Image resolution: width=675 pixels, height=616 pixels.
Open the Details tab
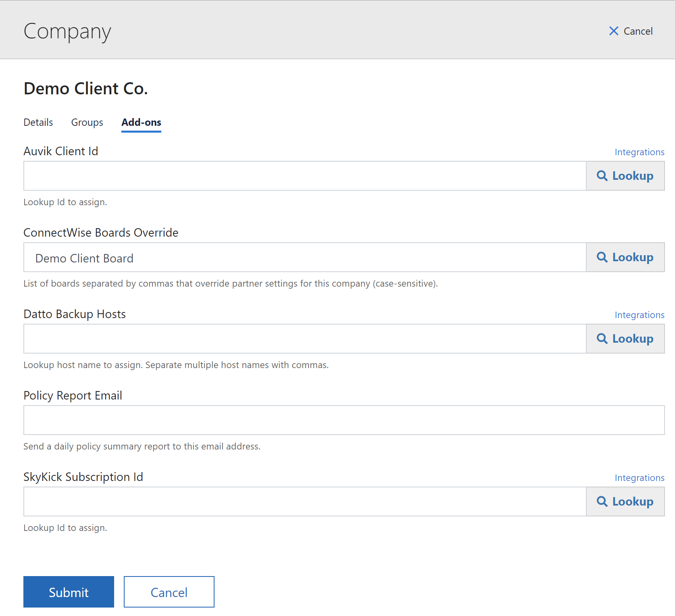38,122
